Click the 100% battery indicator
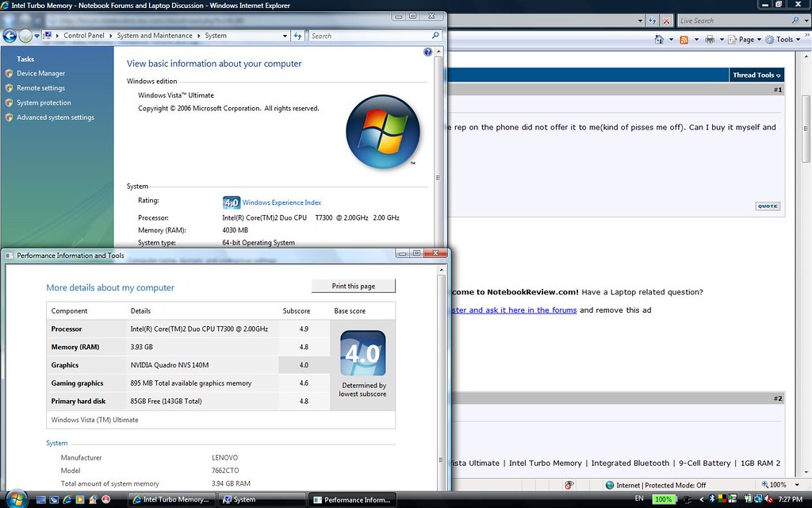The width and height of the screenshot is (812, 508). [664, 500]
